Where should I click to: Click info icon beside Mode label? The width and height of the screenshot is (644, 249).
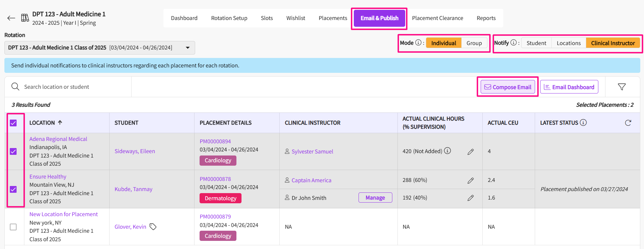(418, 43)
